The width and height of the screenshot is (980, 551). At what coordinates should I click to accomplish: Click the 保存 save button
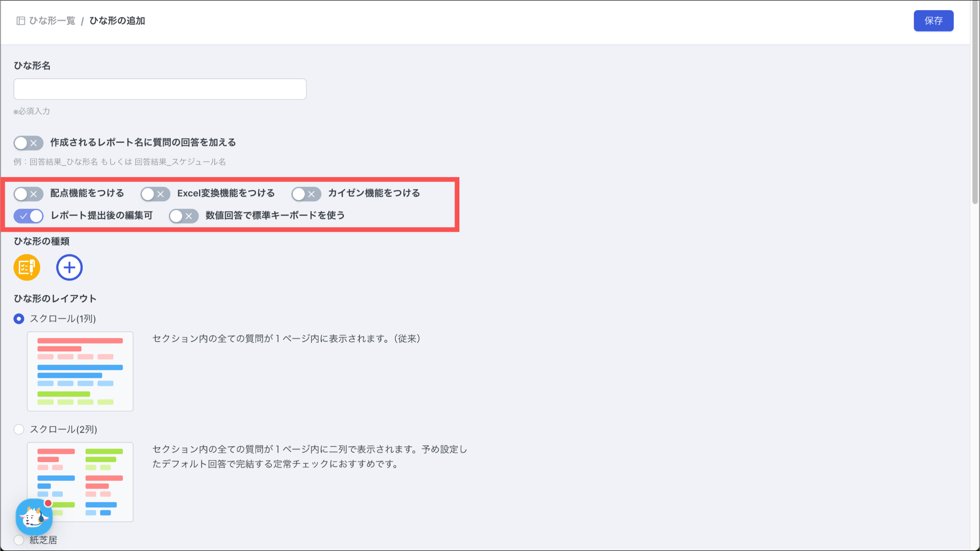tap(933, 21)
